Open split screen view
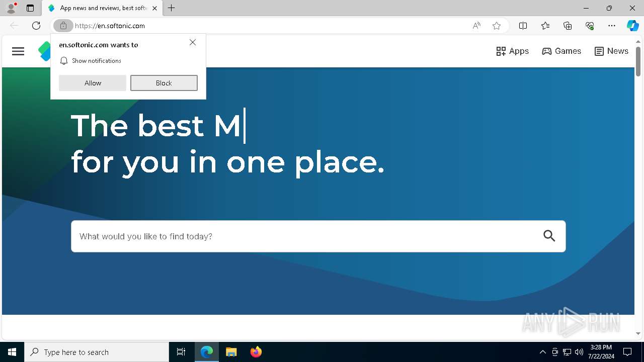Viewport: 644px width, 362px height. tap(523, 26)
